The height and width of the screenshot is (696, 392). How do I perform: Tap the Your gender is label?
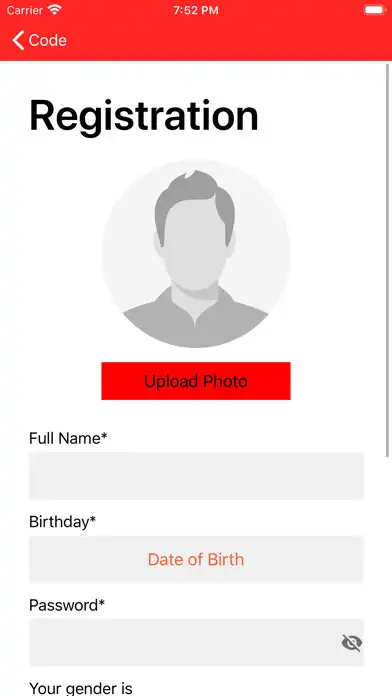click(81, 688)
